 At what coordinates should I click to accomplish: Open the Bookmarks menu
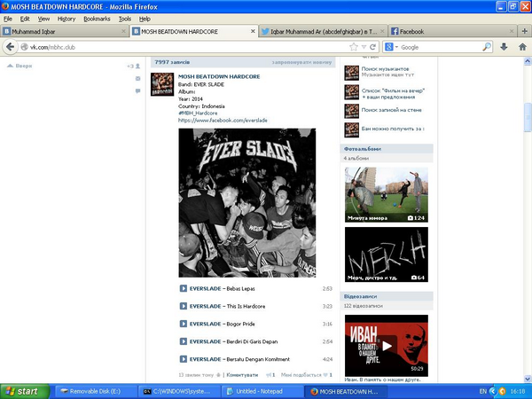pos(97,19)
